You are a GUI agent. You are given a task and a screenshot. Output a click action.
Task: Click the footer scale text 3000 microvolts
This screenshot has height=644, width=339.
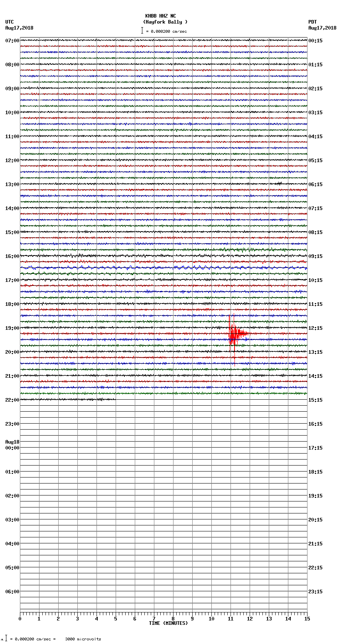point(83,639)
